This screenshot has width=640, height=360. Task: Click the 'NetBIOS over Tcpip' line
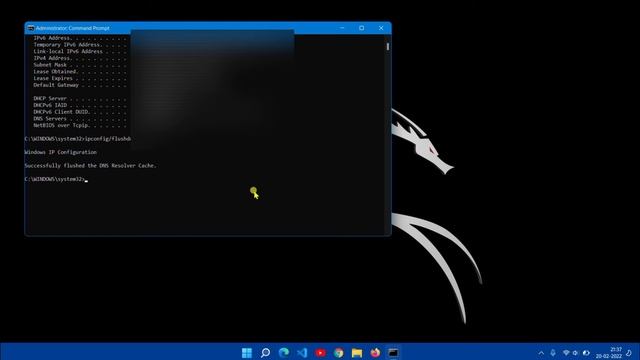click(x=80, y=125)
